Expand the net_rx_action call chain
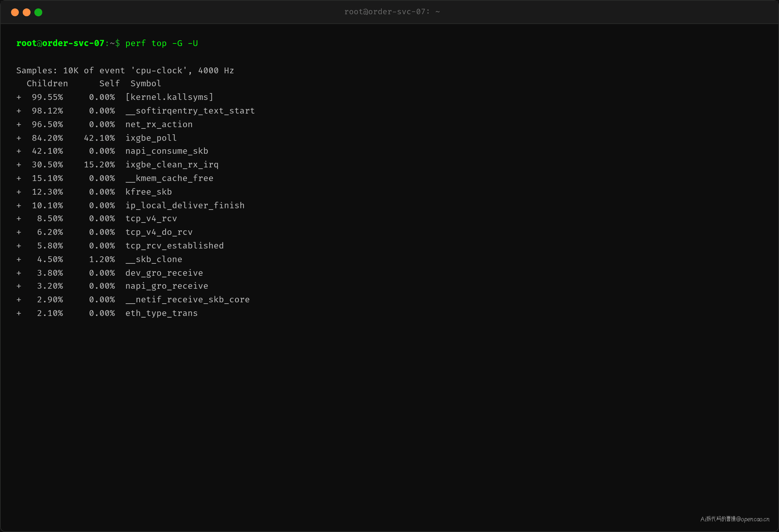779x532 pixels. [19, 124]
